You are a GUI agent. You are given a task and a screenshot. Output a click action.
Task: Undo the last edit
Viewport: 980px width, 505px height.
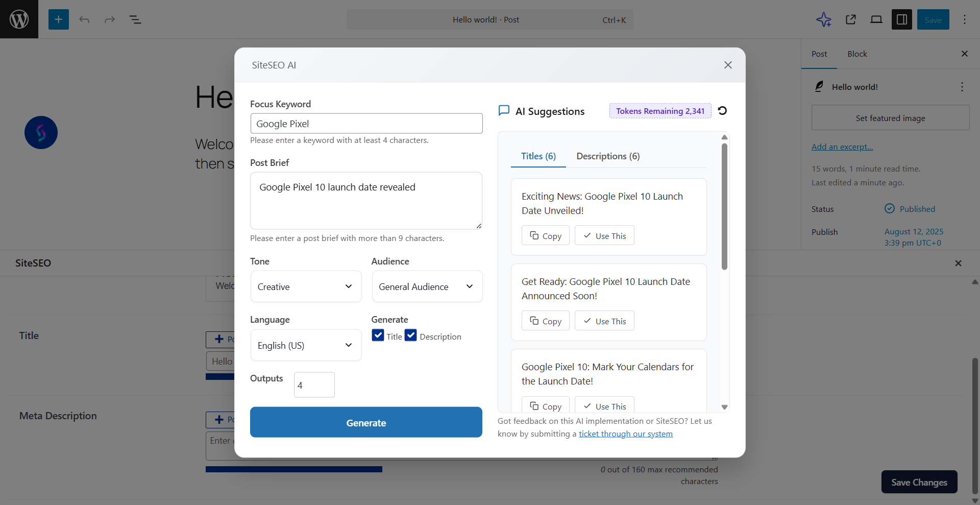[84, 19]
